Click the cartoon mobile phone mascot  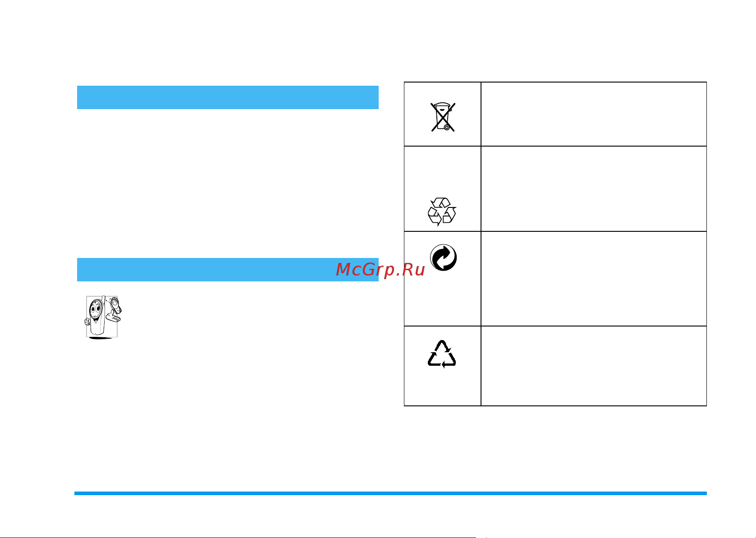pyautogui.click(x=103, y=317)
